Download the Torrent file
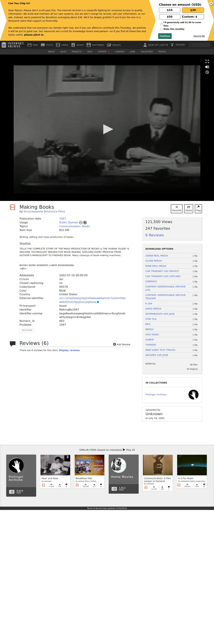Screen dimensions: 214x644 tap(151, 345)
